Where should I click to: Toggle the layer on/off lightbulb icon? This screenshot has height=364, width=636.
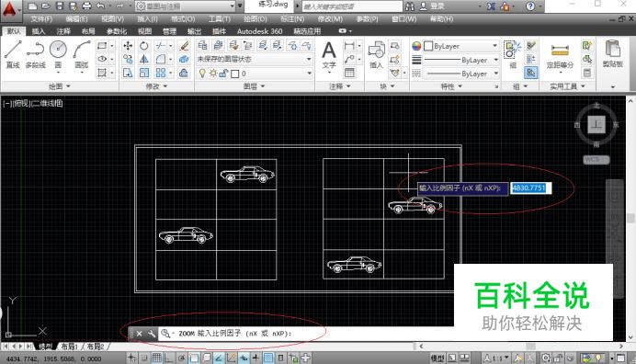pyautogui.click(x=202, y=74)
